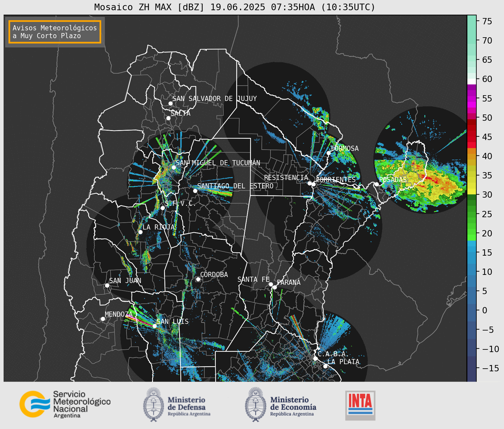Click the CÓRDOBA label text
This screenshot has height=429, width=504.
(x=214, y=275)
